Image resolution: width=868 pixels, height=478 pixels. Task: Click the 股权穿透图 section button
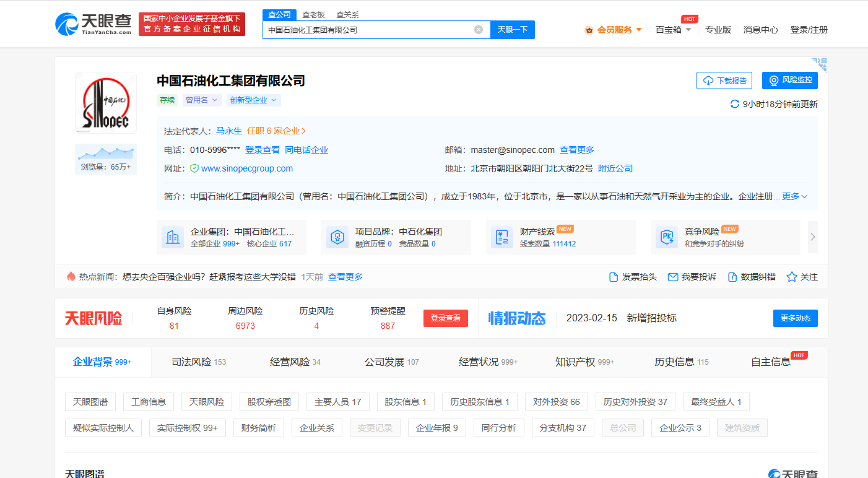(269, 402)
